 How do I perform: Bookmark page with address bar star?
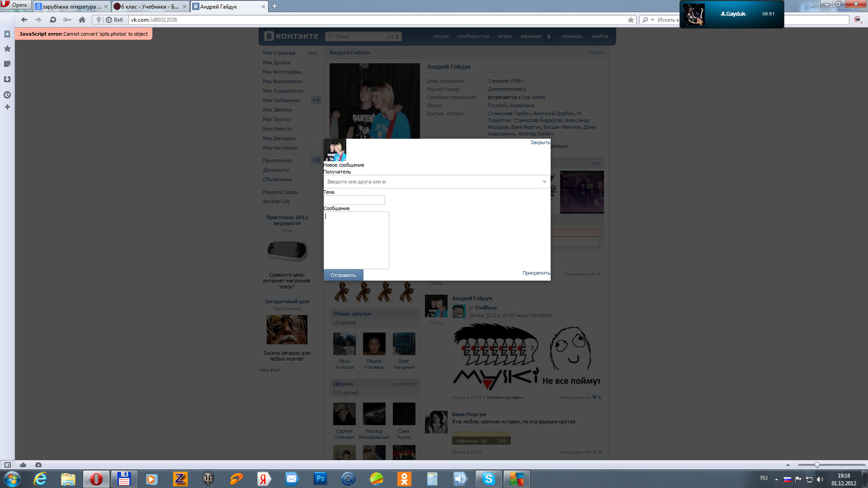point(631,20)
